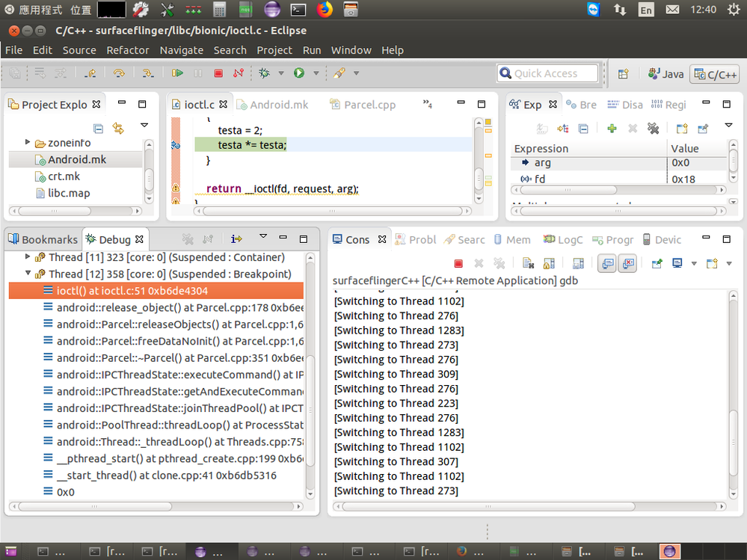Open the Registers view tab
The height and width of the screenshot is (560, 747).
[x=669, y=105]
